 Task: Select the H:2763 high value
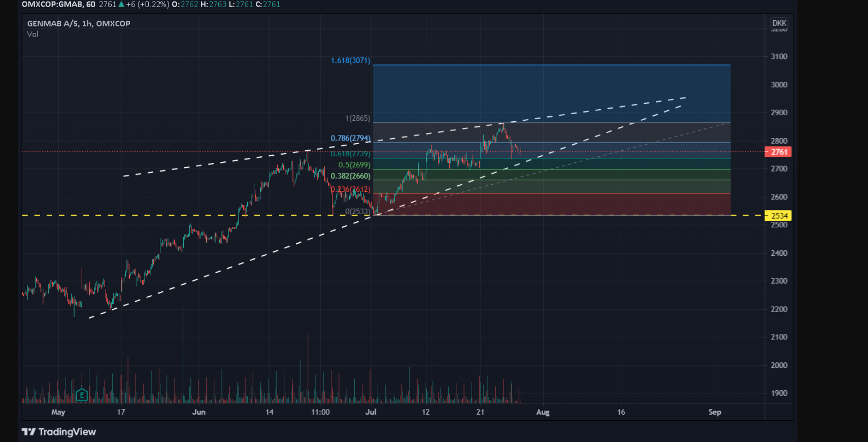pyautogui.click(x=214, y=4)
